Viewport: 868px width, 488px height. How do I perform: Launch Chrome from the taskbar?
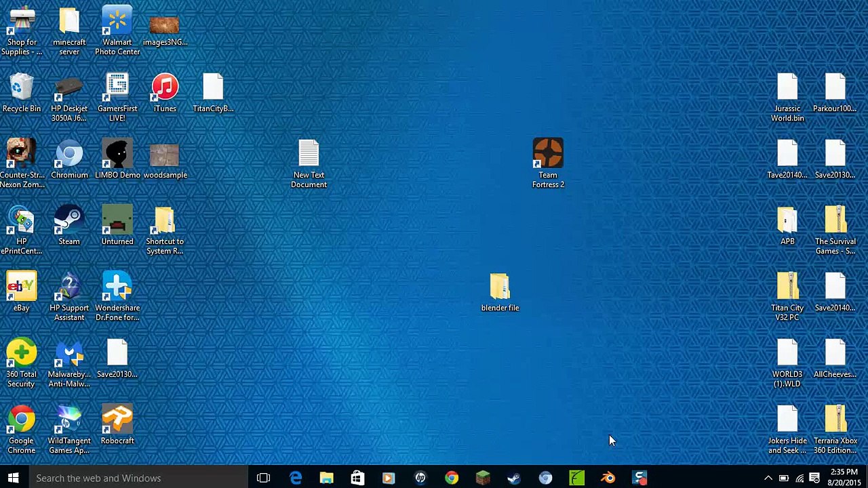(452, 478)
